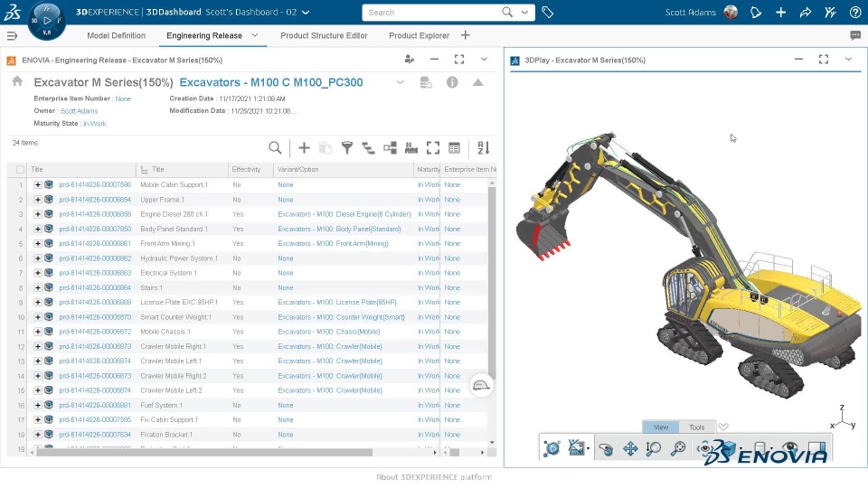Viewport: 868px width, 488px height.
Task: Open the search options dropdown arrow
Action: pyautogui.click(x=524, y=12)
